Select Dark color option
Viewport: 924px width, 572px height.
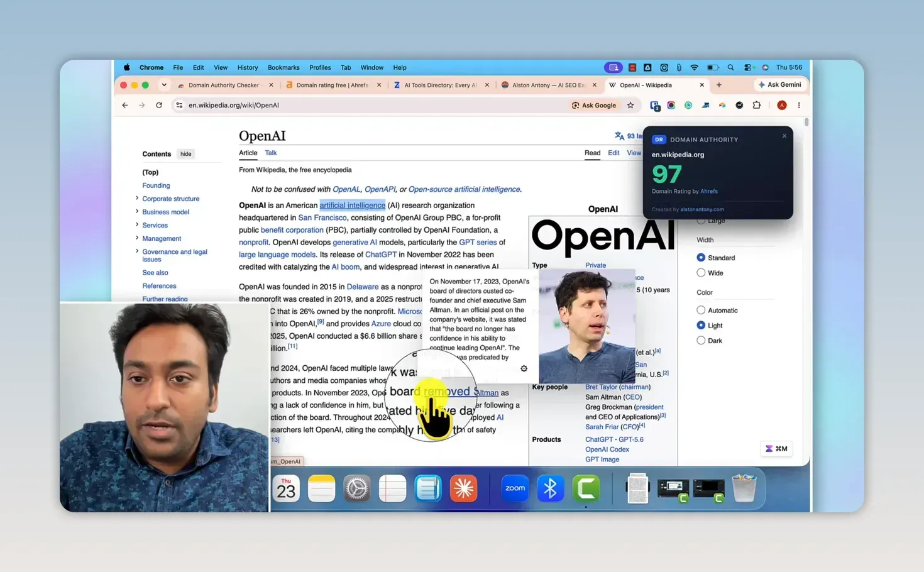(701, 340)
